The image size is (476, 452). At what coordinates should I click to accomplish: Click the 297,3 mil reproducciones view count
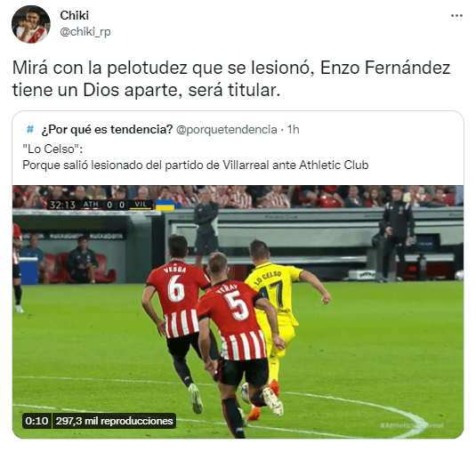pyautogui.click(x=115, y=421)
